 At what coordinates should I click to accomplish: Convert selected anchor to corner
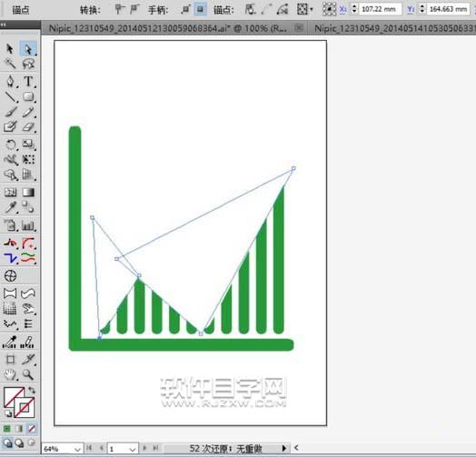(119, 9)
